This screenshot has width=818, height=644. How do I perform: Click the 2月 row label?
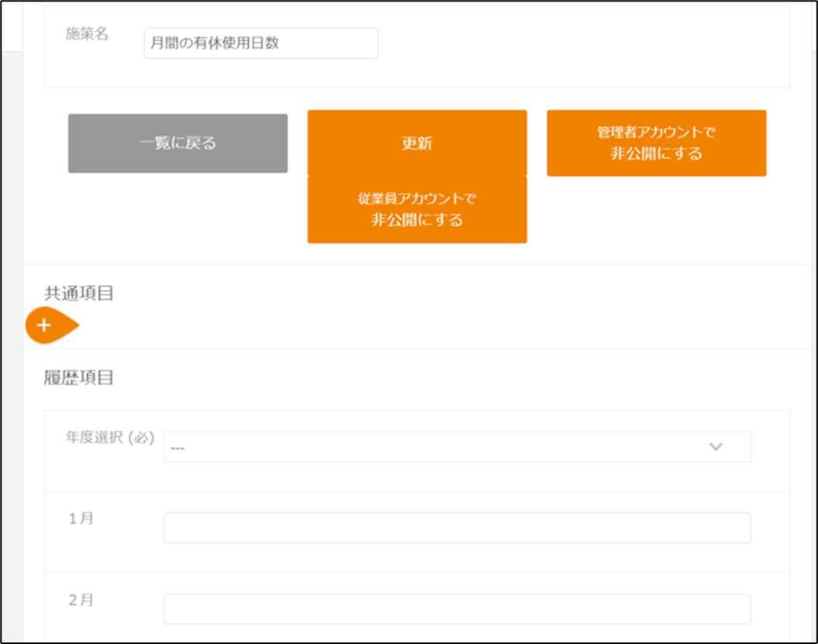tap(81, 600)
